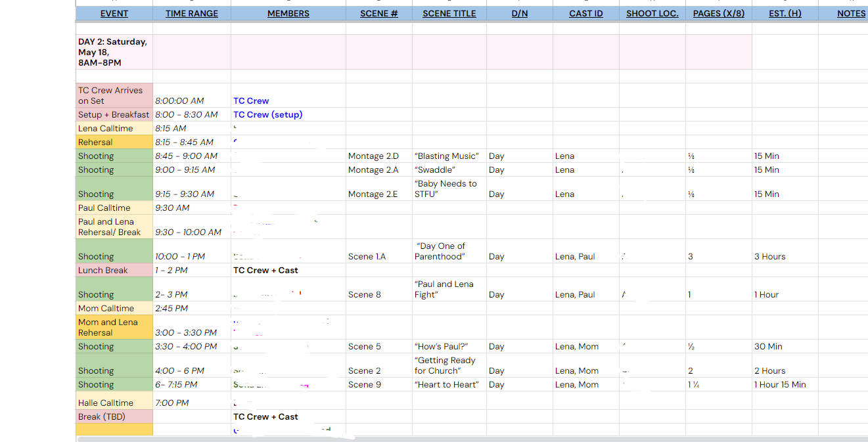This screenshot has height=442, width=868.
Task: Click the 'Heart to Heart' title cell
Action: pos(449,384)
